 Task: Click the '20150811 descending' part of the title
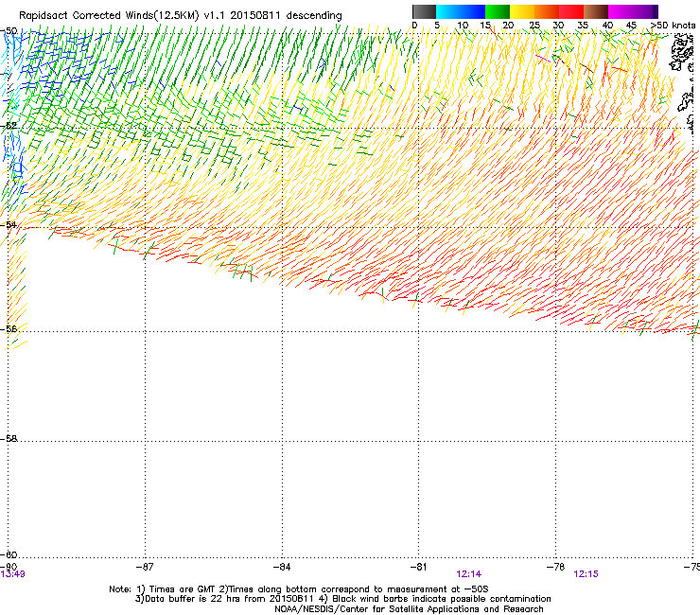[287, 16]
